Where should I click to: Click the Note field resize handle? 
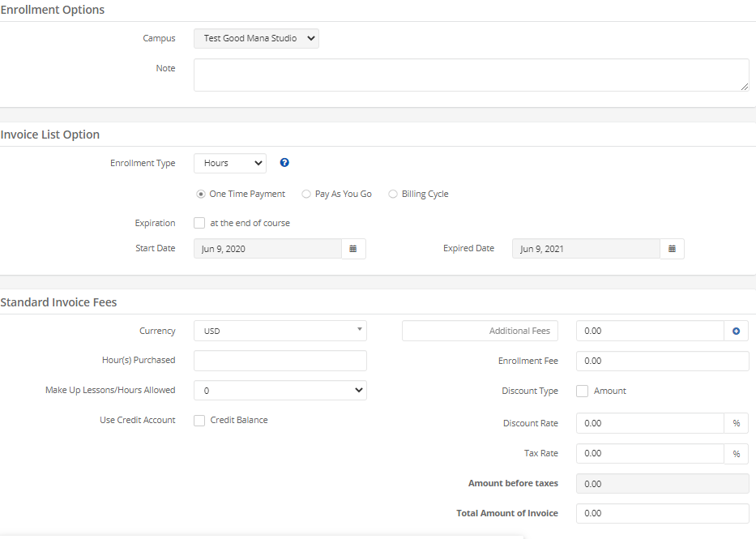pyautogui.click(x=745, y=87)
